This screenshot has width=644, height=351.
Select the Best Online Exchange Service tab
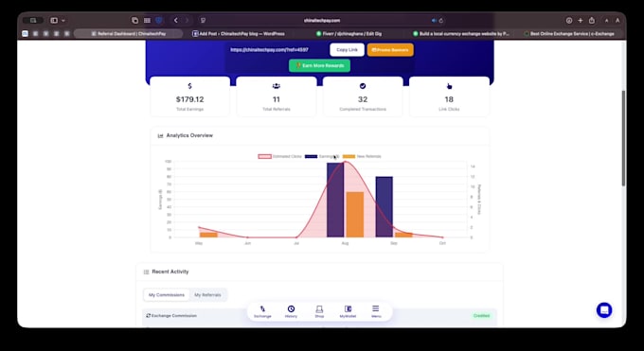pyautogui.click(x=569, y=34)
